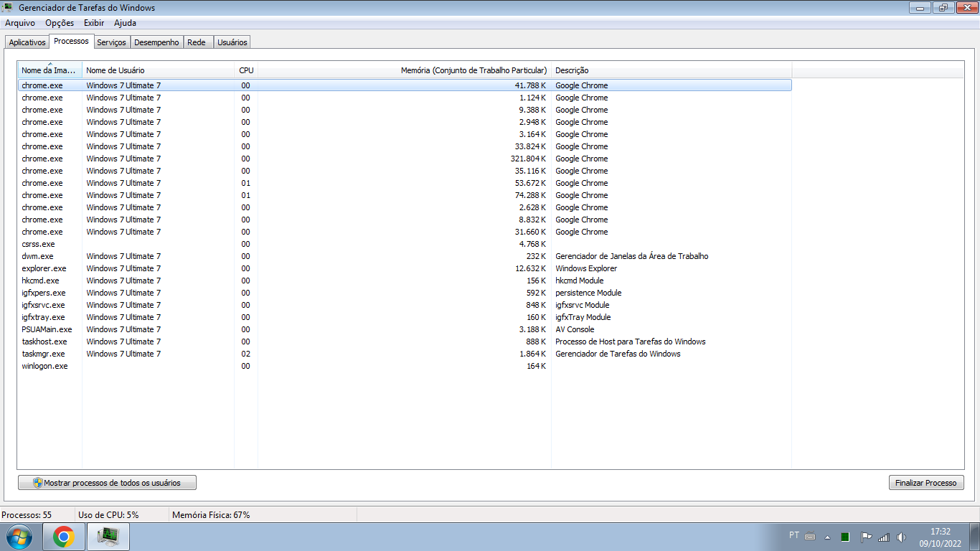Go to the Rede tab

197,42
